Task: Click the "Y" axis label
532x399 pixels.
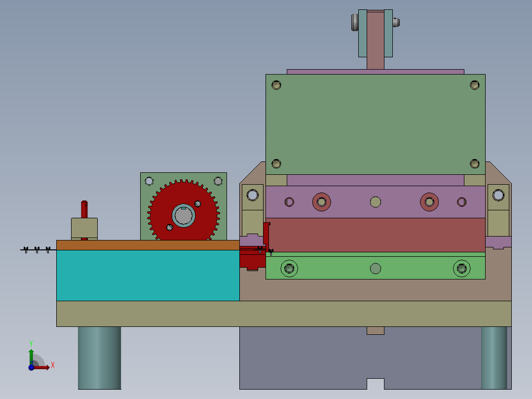Action: click(31, 344)
